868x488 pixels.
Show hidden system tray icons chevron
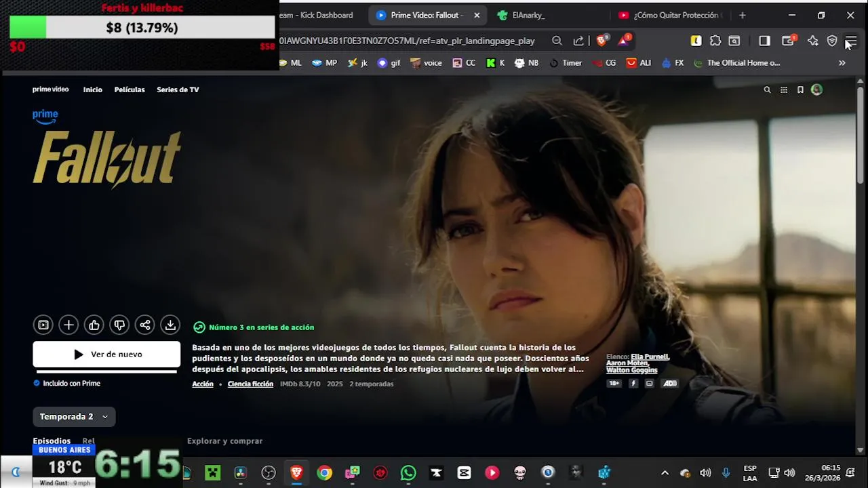[x=665, y=473]
